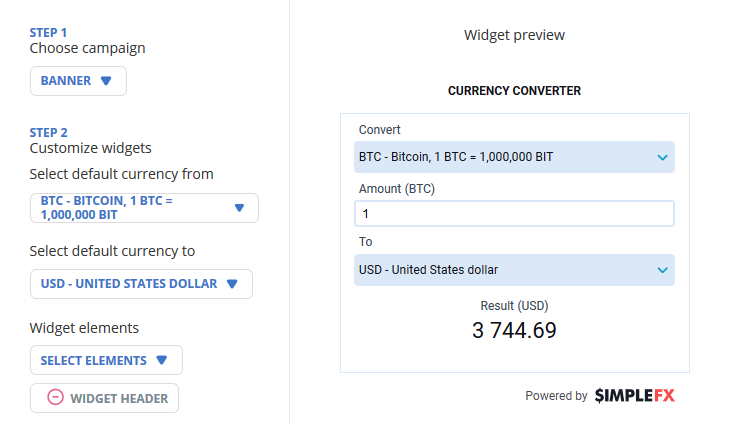Click the CURRENCY CONVERTER widget title
The image size is (735, 424).
click(x=514, y=91)
